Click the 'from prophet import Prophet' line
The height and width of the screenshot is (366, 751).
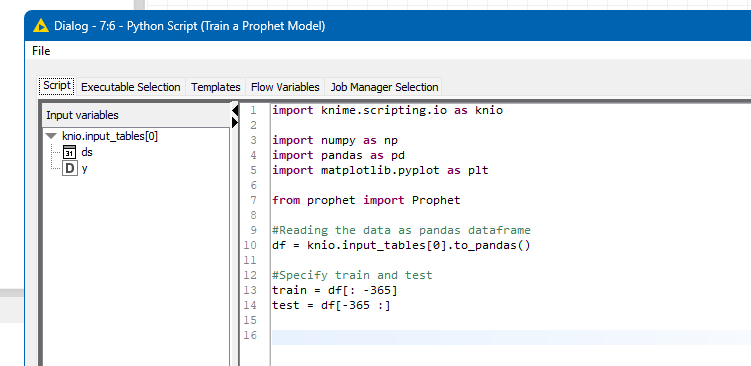(x=366, y=200)
